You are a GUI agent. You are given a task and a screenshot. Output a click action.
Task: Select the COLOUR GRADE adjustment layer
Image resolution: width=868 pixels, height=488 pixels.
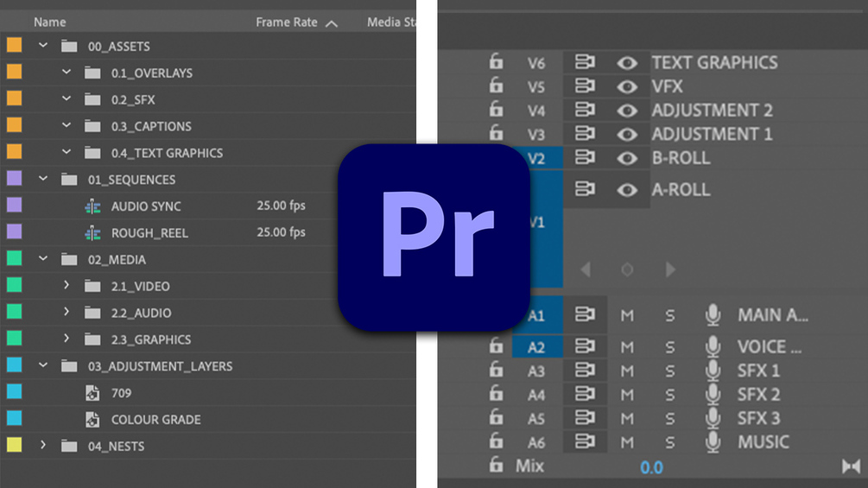(156, 420)
